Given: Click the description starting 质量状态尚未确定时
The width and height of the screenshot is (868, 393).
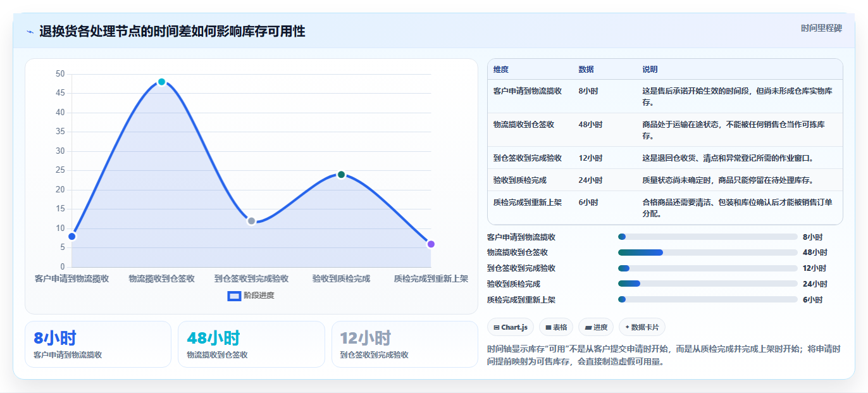Looking at the screenshot, I should point(728,180).
